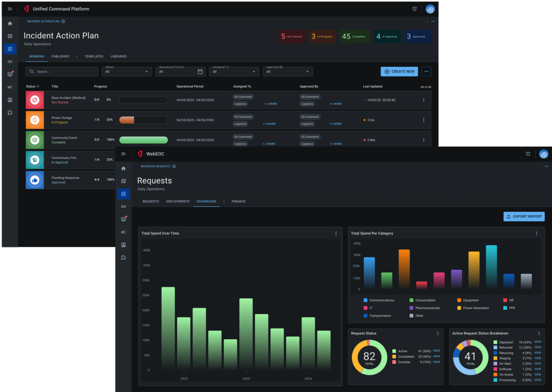552x392 pixels.
Task: Open the puzzle plugin icon in Unified Command sidebar
Action: tap(10, 113)
